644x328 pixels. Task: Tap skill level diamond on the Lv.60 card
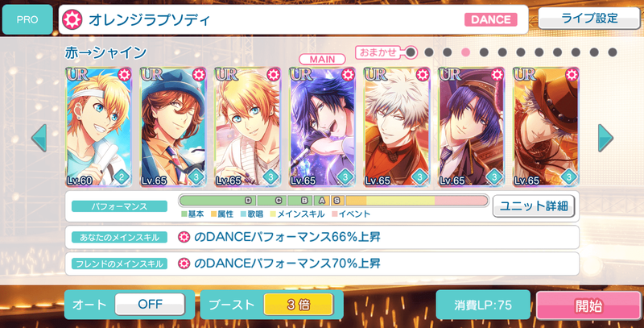[122, 177]
